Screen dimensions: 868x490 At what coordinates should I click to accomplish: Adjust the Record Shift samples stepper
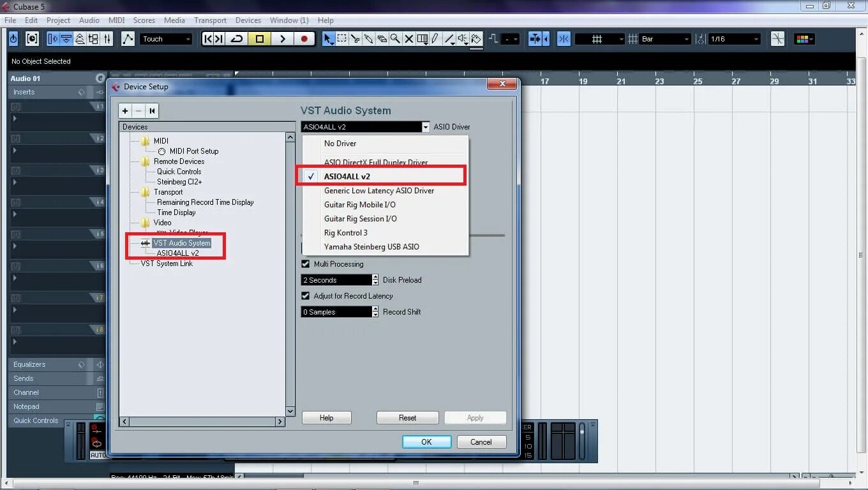(375, 312)
